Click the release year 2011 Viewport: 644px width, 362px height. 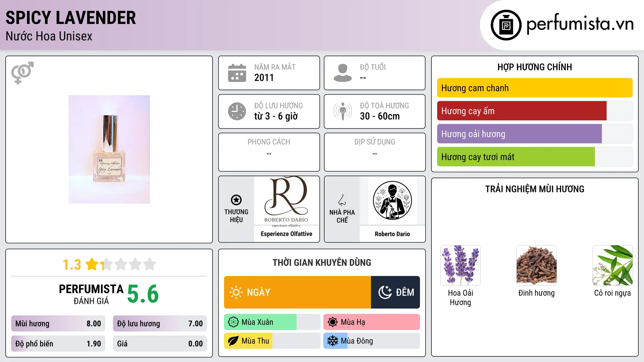[264, 78]
